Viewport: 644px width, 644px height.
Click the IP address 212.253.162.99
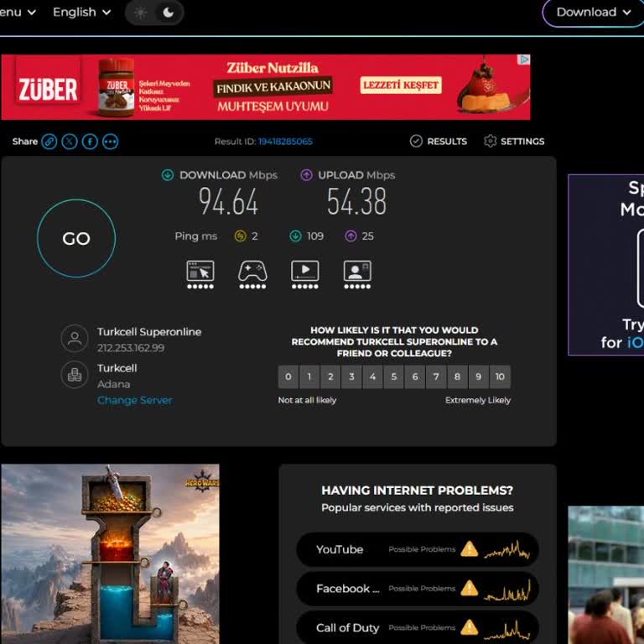point(131,348)
